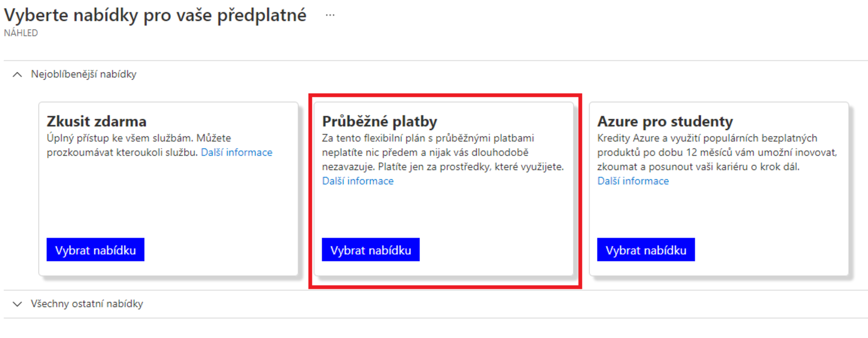Viewport: 868px width, 338px height.
Task: Open Další informace link under Zkusit zdarma
Action: point(237,152)
